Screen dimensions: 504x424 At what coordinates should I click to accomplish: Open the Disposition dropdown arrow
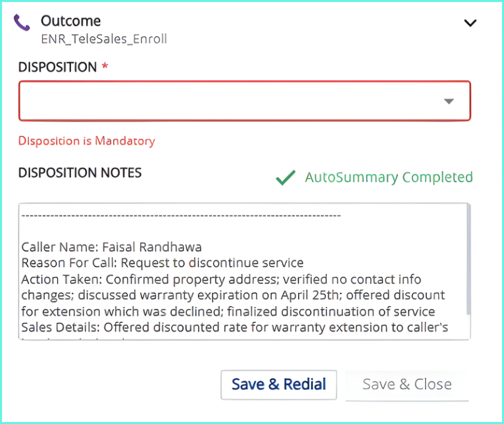tap(449, 101)
